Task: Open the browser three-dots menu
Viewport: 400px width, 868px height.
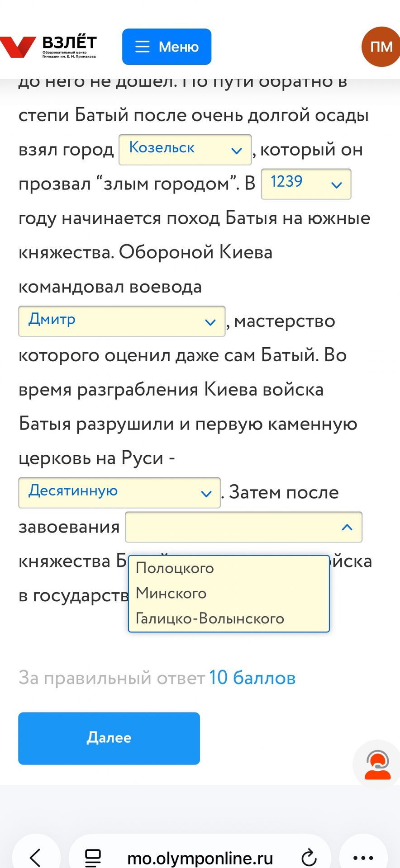Action: pos(363,858)
